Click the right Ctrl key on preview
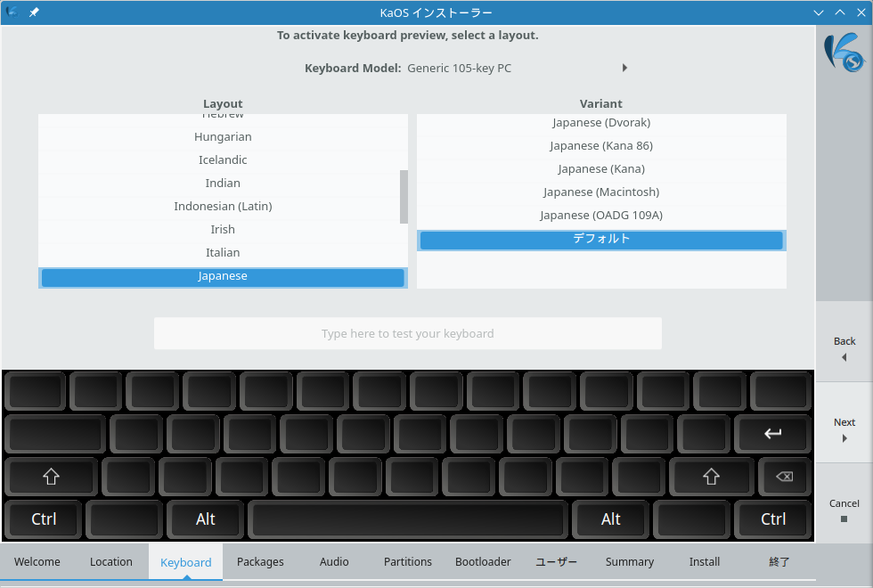Screen dimensions: 873x588 (773, 519)
